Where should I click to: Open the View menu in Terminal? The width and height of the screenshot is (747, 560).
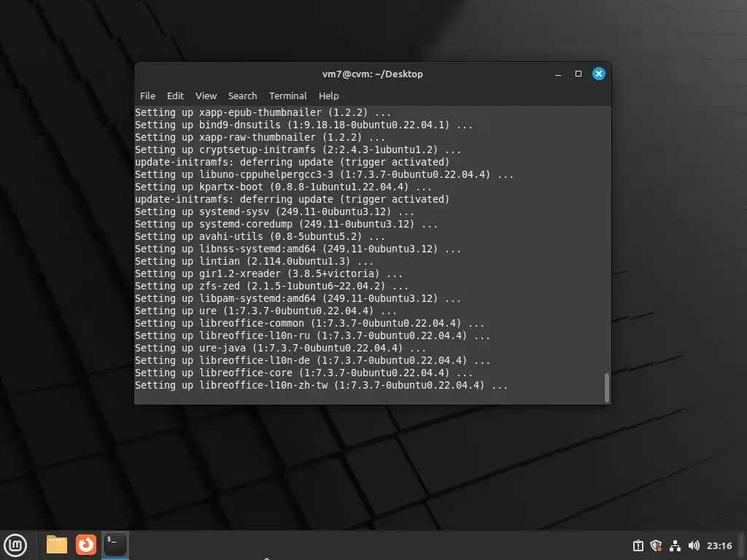pyautogui.click(x=206, y=96)
